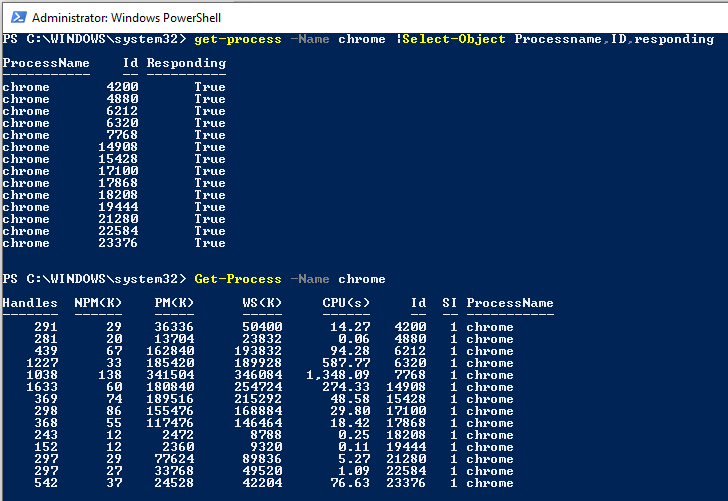Click Id 7768 in second table
Image resolution: width=728 pixels, height=501 pixels.
tap(410, 375)
